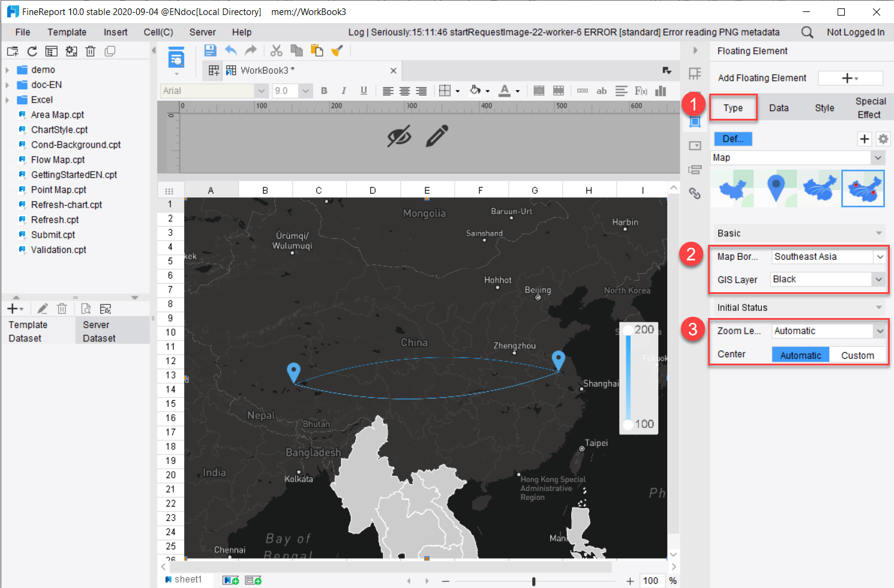Add a new report sheet via the bottom icon

[230, 580]
